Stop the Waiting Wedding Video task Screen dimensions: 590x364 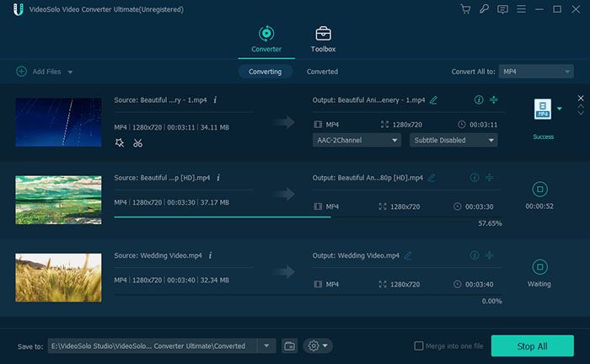(x=539, y=267)
